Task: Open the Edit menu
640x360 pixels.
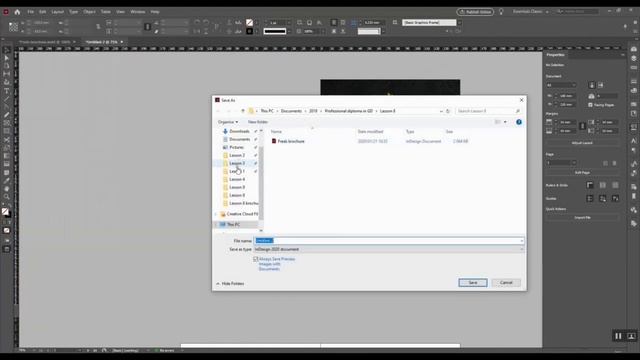Action: click(42, 12)
